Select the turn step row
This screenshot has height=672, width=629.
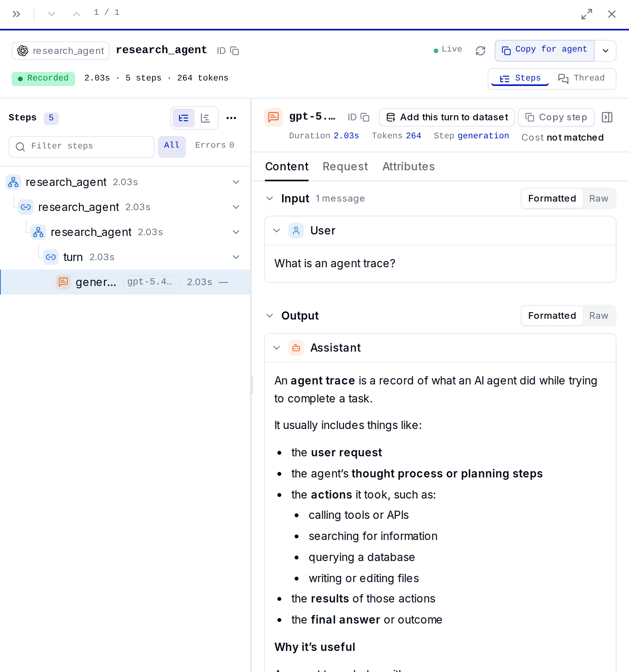(x=125, y=257)
